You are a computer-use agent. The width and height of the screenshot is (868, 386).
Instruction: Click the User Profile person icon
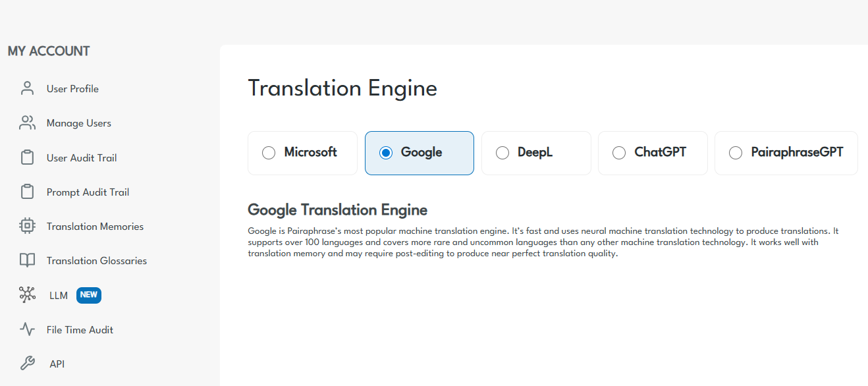pos(27,88)
